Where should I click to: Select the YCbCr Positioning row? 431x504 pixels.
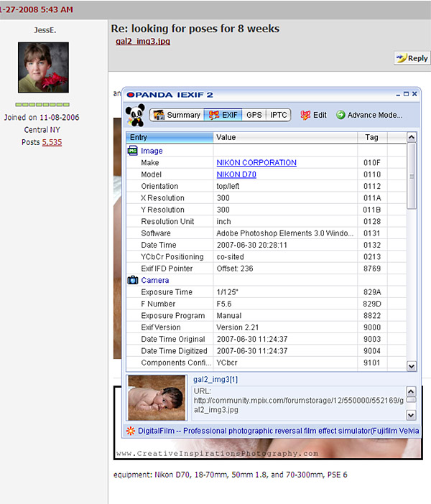266,256
